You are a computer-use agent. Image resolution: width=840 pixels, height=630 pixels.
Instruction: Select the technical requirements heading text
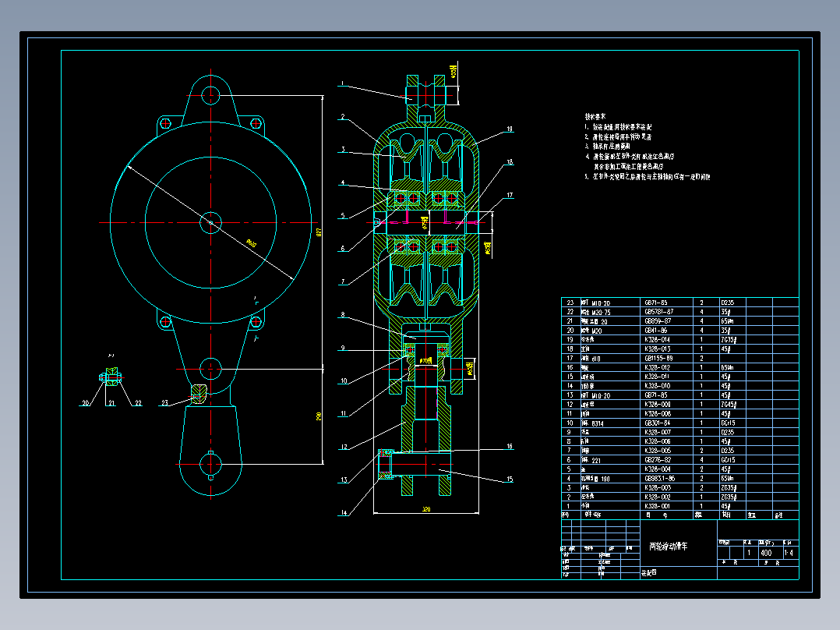tap(595, 116)
